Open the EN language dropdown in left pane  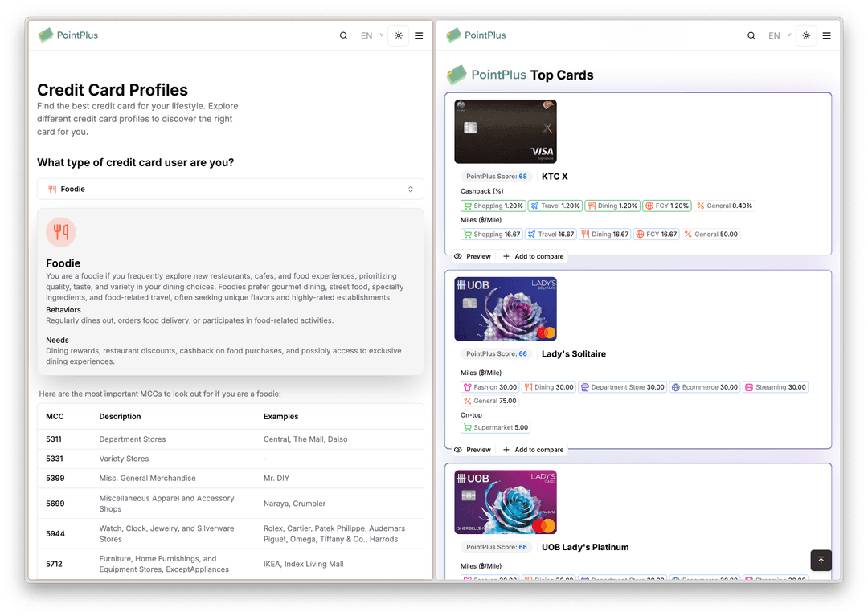coord(371,35)
